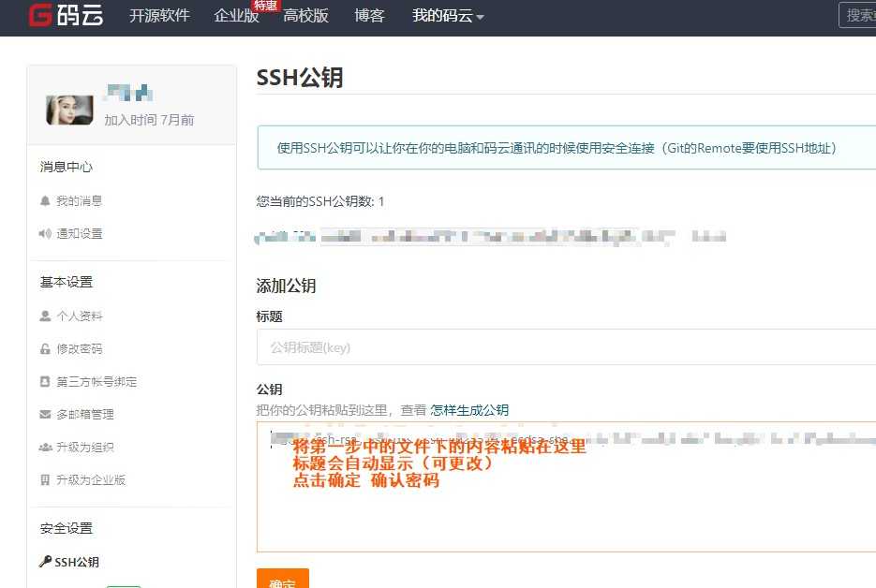The height and width of the screenshot is (588, 876).
Task: Click the key icon beside SSH公钥
Action: [44, 561]
